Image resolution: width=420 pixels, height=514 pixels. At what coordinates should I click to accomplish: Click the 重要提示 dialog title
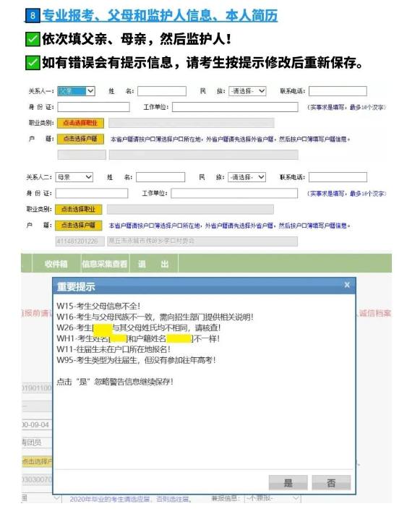pos(76,286)
